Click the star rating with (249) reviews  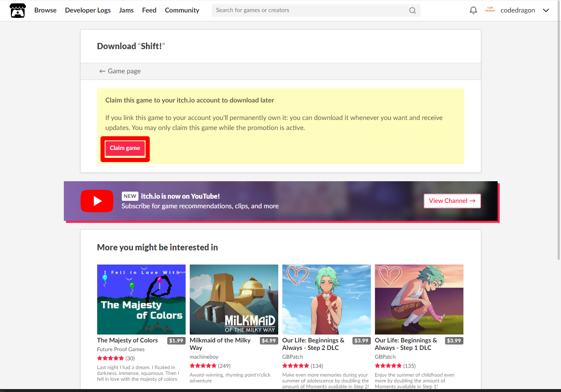[210, 366]
